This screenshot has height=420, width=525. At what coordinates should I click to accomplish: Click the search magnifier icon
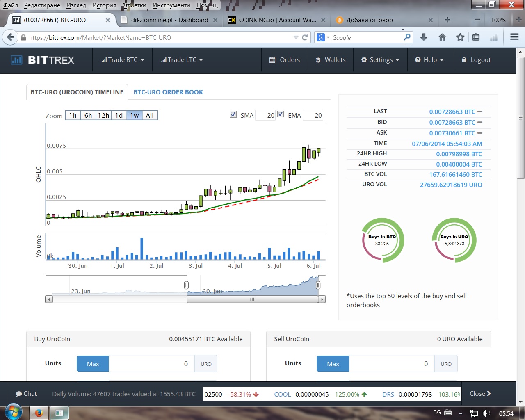(x=407, y=37)
